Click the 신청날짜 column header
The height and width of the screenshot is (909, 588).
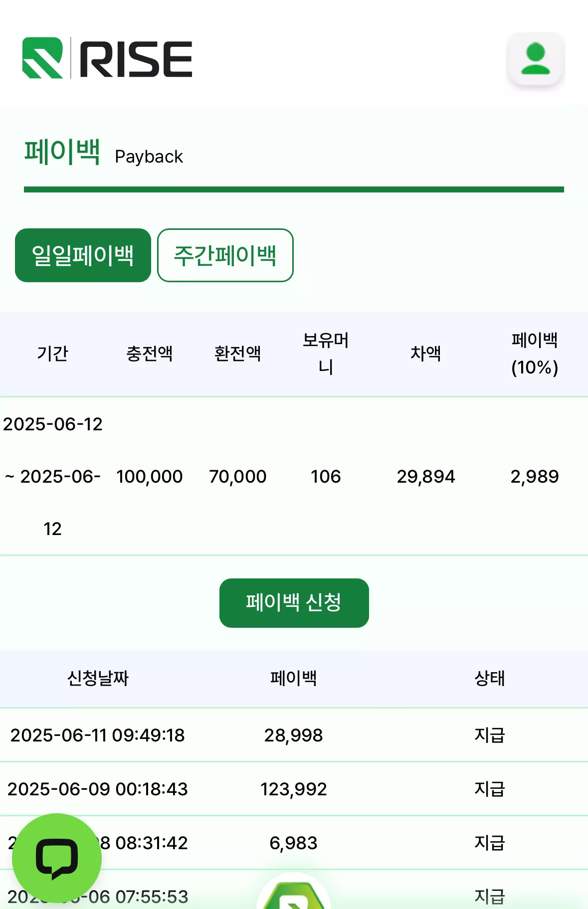(98, 678)
